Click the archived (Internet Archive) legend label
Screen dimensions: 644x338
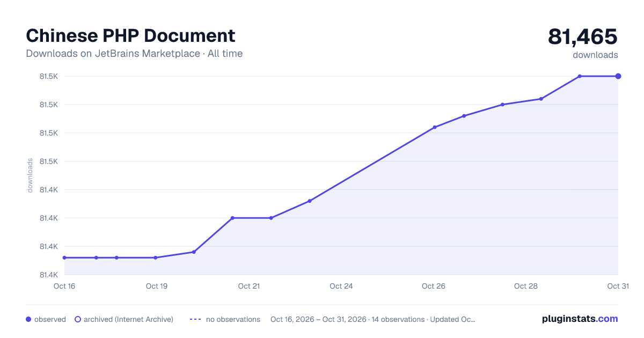pyautogui.click(x=128, y=319)
